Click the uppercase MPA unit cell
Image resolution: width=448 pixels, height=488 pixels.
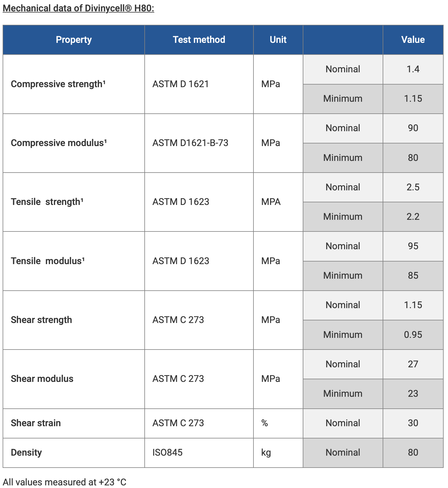click(x=271, y=202)
